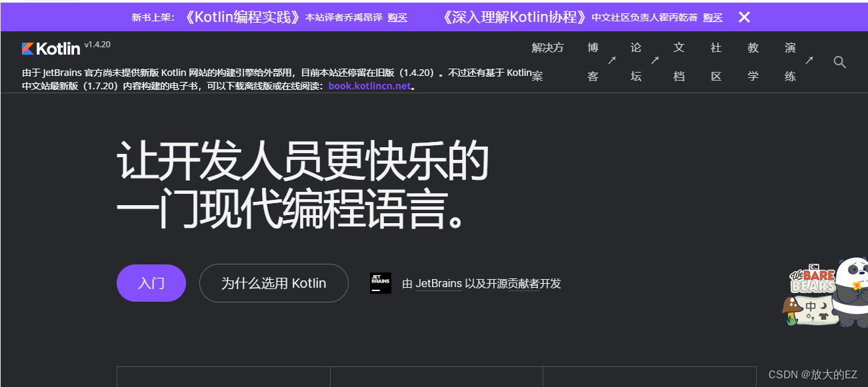Open the search magnifier icon

pyautogui.click(x=839, y=62)
